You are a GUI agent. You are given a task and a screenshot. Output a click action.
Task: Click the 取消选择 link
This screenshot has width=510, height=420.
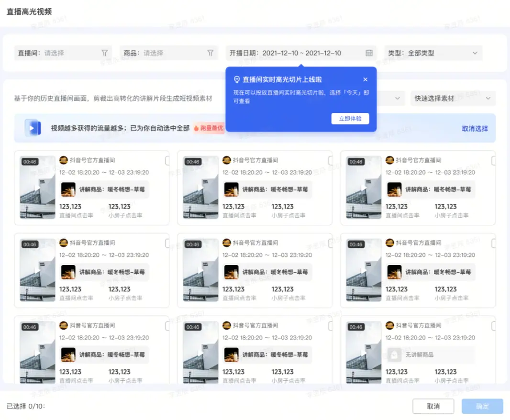[475, 128]
